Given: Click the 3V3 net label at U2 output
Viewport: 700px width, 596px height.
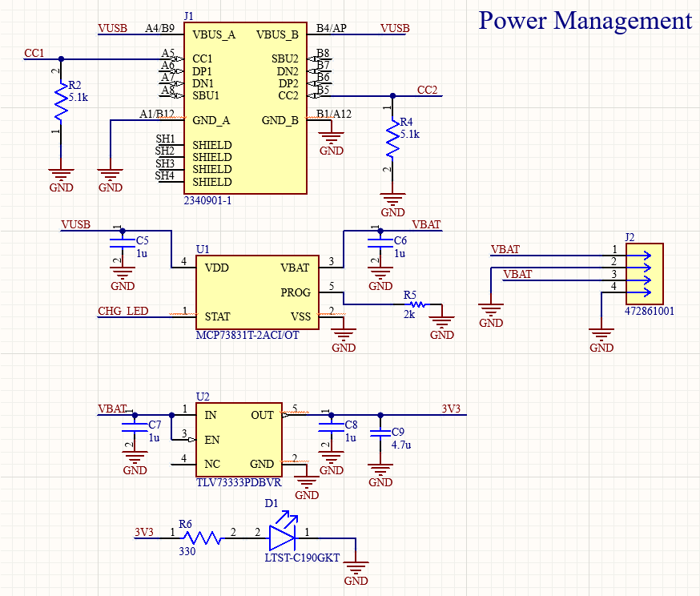Looking at the screenshot, I should pos(451,409).
